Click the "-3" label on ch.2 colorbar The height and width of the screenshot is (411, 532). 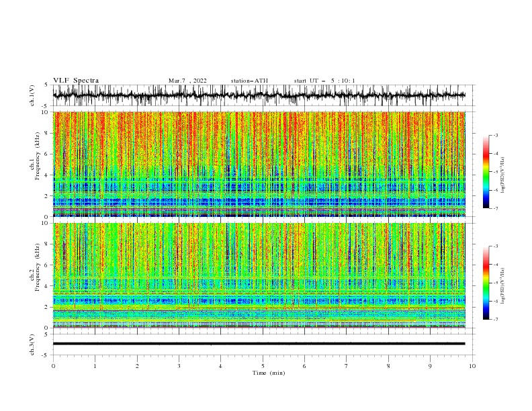495,246
